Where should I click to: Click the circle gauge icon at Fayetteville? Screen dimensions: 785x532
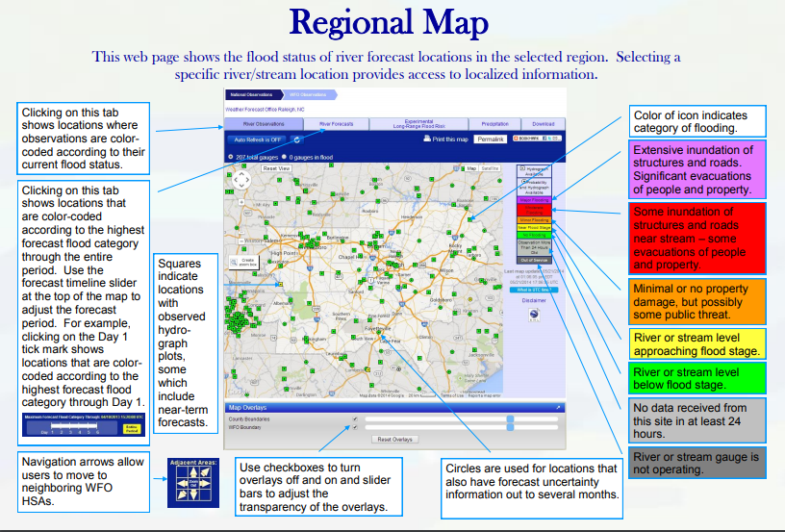click(x=378, y=332)
